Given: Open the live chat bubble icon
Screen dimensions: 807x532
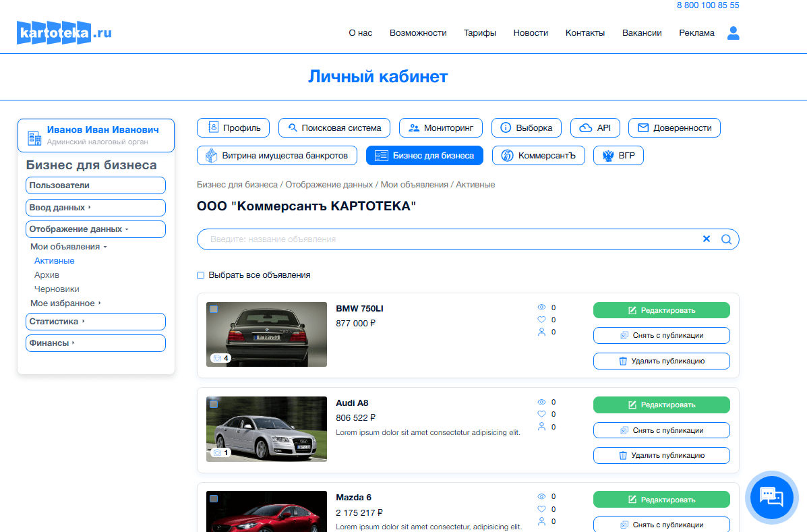Looking at the screenshot, I should click(x=771, y=496).
